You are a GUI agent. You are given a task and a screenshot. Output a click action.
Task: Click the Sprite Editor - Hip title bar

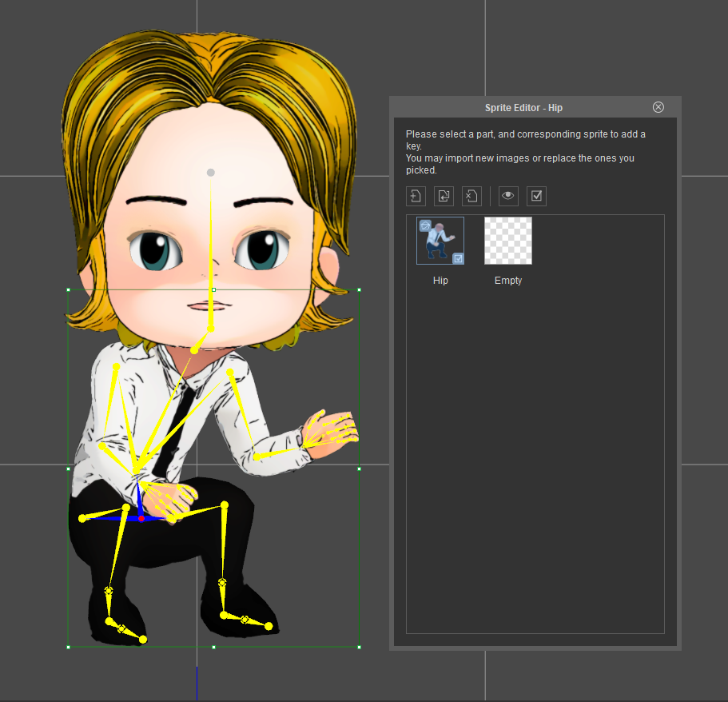(x=524, y=107)
